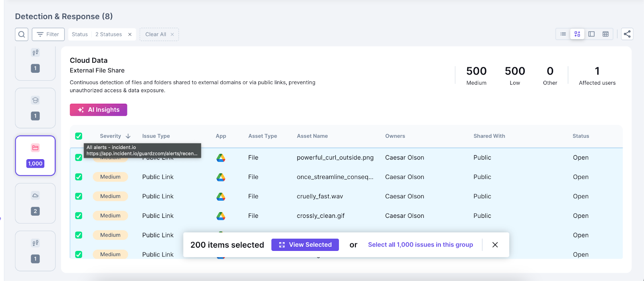Sort by Severity column arrow
The image size is (644, 281).
[128, 136]
